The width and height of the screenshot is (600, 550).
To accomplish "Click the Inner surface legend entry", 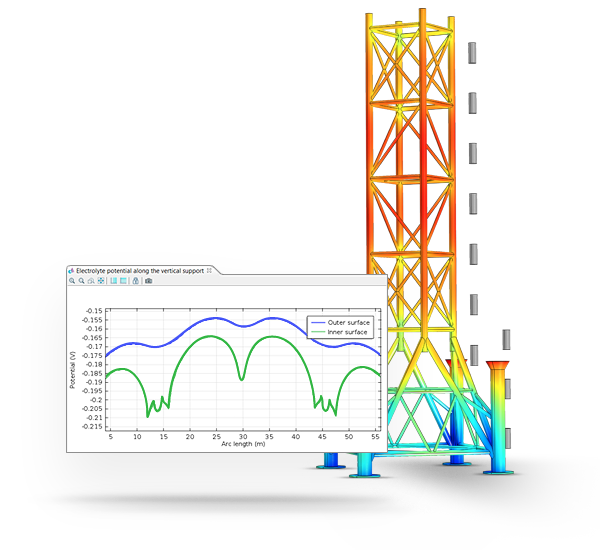I will (344, 332).
